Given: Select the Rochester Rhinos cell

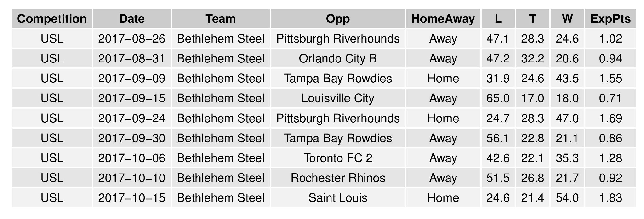Looking at the screenshot, I should tap(338, 178).
